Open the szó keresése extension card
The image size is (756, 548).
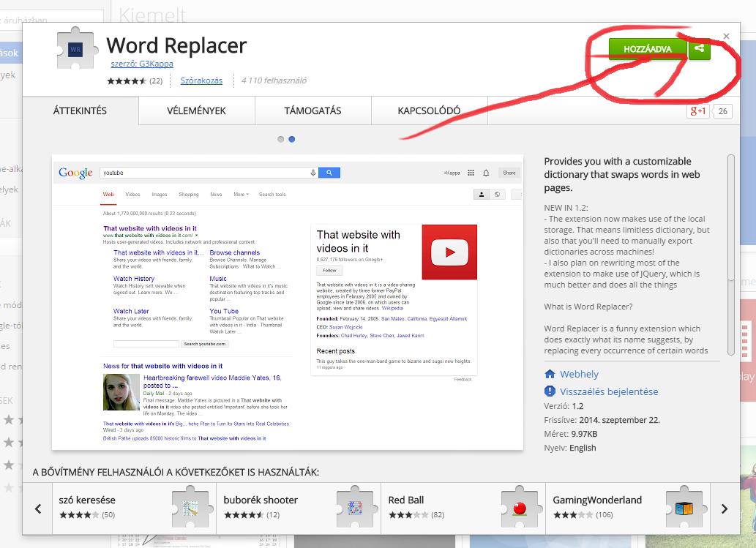[134, 508]
